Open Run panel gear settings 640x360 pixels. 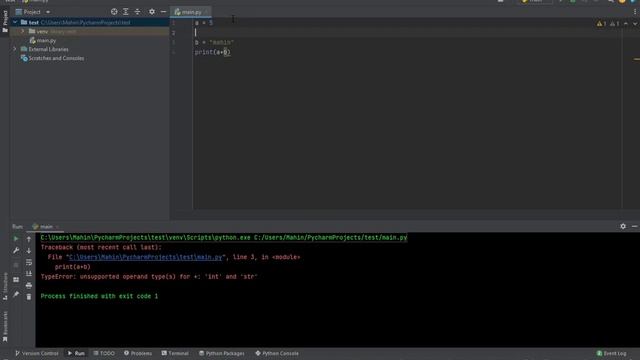point(623,226)
